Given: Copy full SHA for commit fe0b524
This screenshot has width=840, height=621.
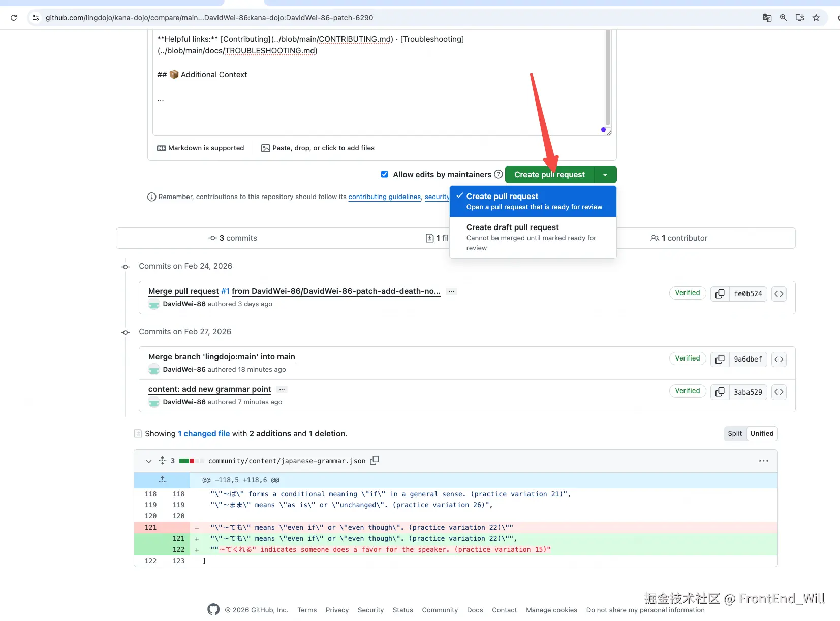Looking at the screenshot, I should [x=720, y=294].
